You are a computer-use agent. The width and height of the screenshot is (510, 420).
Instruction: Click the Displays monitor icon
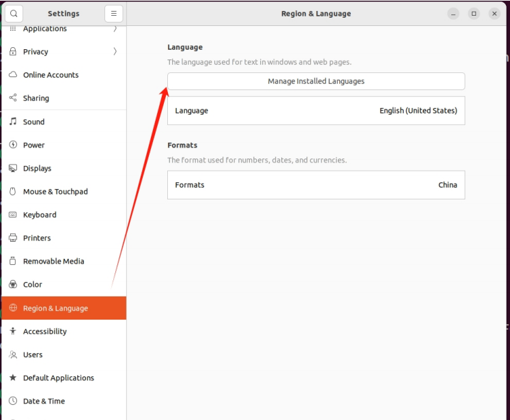(x=13, y=168)
